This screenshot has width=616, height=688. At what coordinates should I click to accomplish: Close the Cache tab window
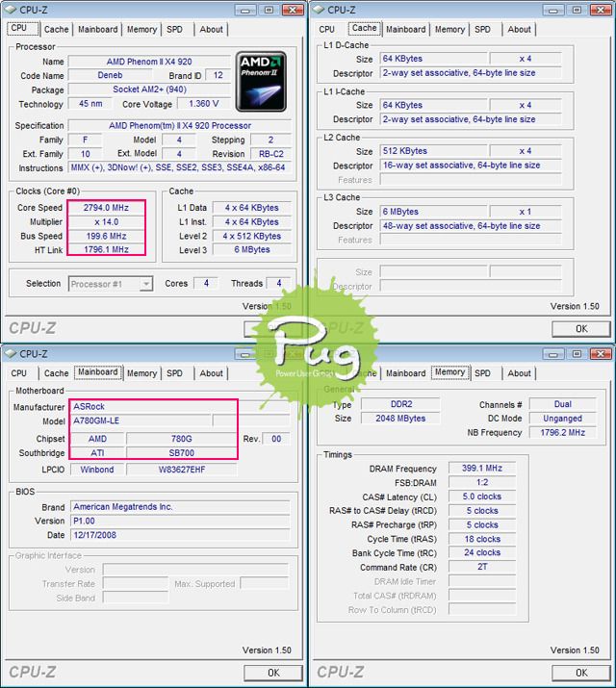[x=601, y=10]
